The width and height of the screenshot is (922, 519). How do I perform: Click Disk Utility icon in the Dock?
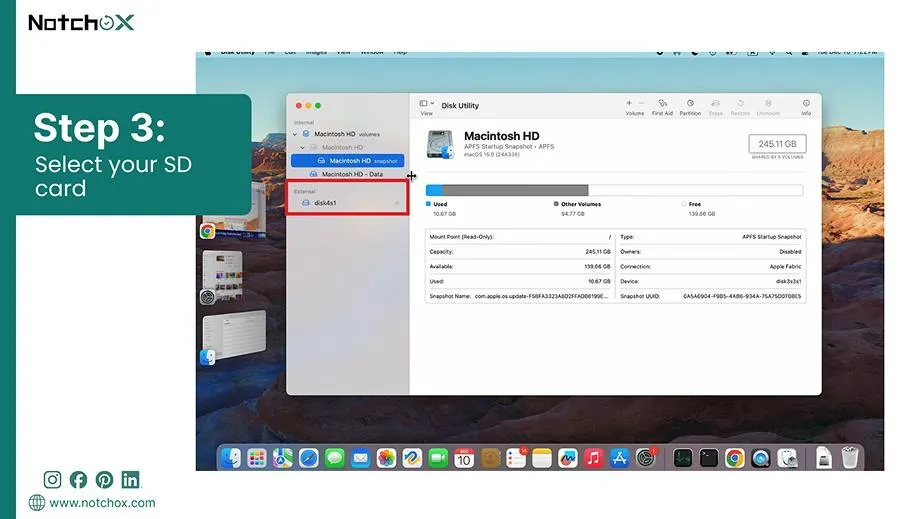[787, 458]
